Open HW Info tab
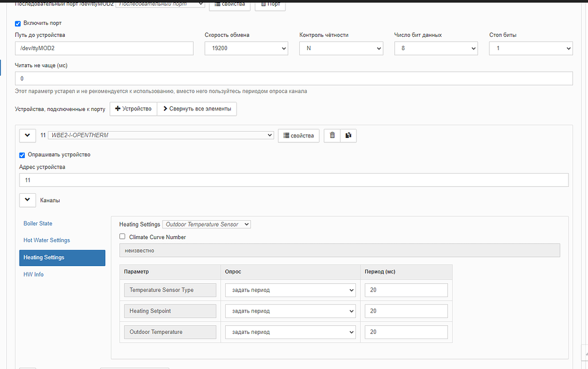 tap(33, 275)
